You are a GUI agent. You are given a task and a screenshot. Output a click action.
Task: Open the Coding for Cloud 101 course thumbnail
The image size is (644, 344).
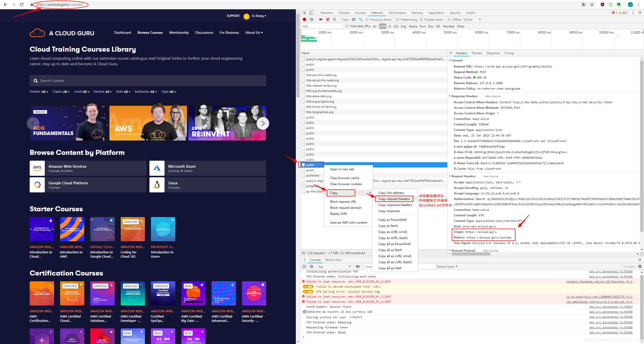click(133, 229)
